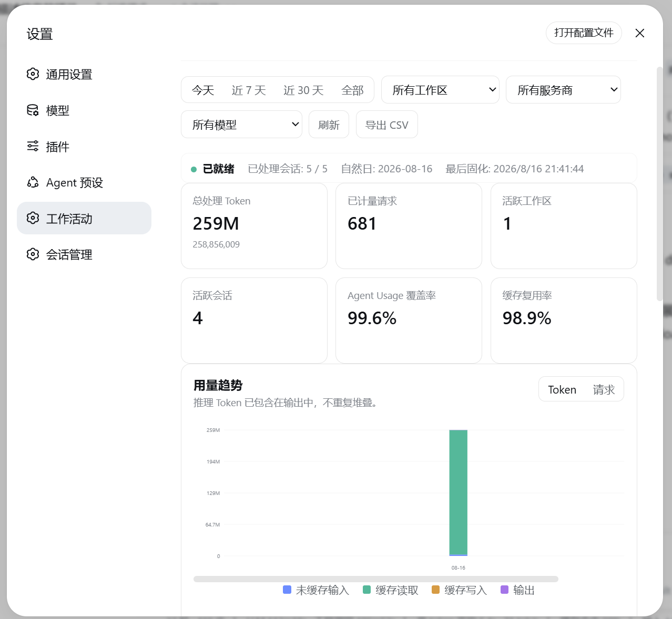
Task: Open 会话管理 settings
Action: 84,254
